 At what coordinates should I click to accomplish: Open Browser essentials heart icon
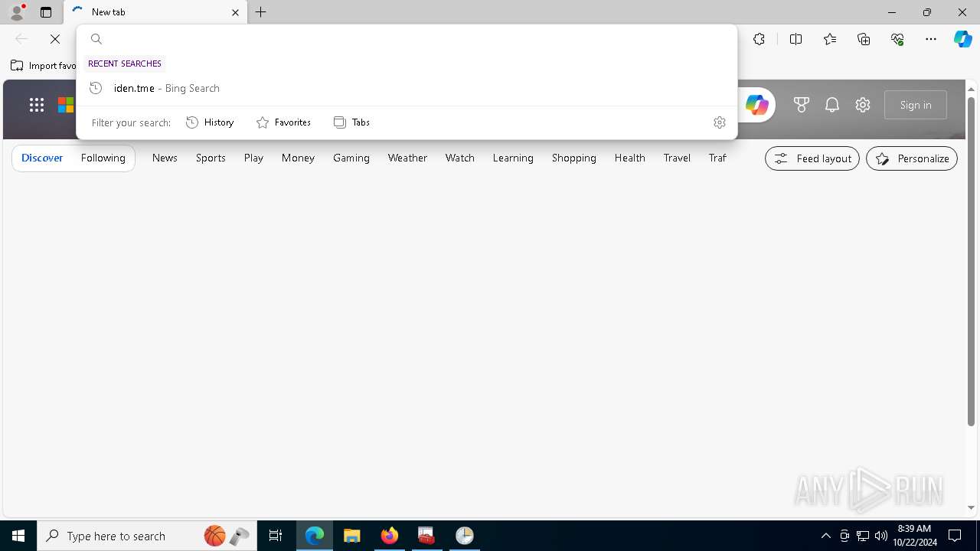(x=897, y=39)
